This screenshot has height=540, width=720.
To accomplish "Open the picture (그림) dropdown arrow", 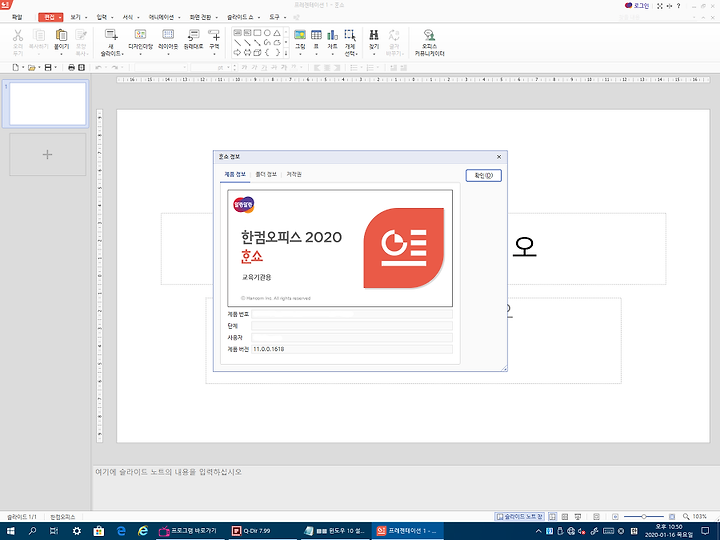I will 300,54.
